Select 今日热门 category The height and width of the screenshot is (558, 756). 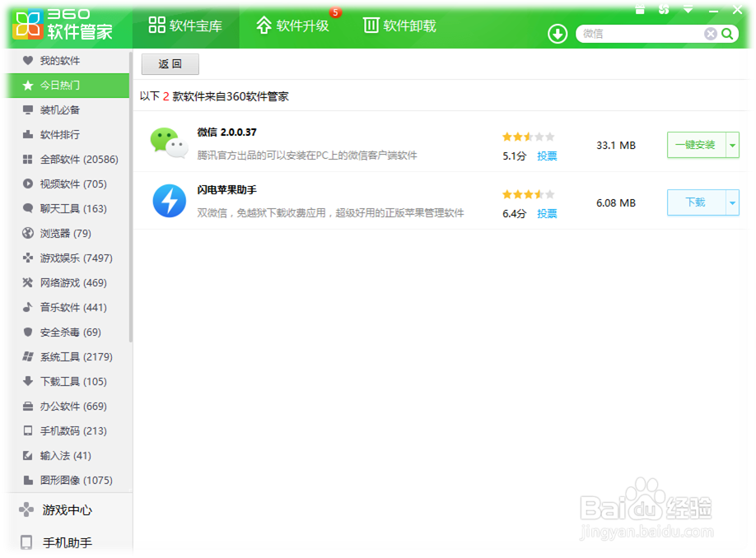pyautogui.click(x=67, y=86)
